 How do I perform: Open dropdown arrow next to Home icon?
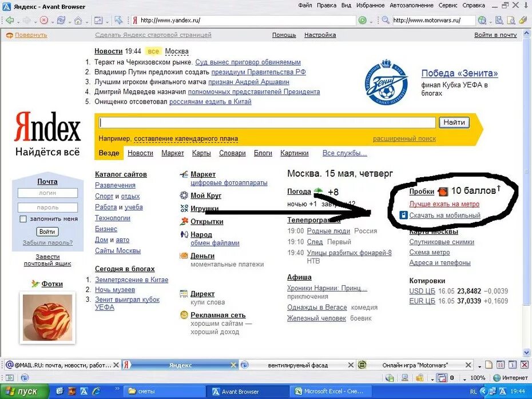click(87, 22)
